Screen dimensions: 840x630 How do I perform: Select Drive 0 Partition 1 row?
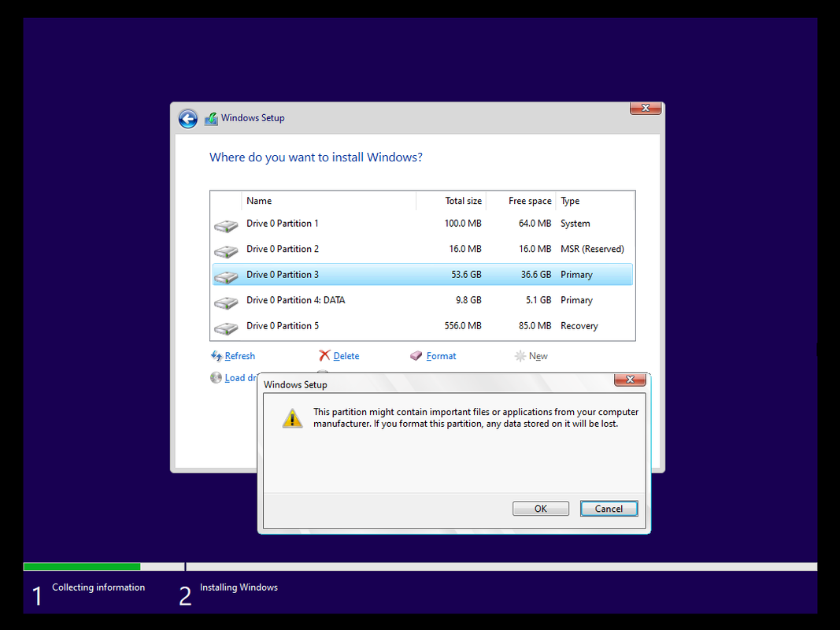coord(422,224)
